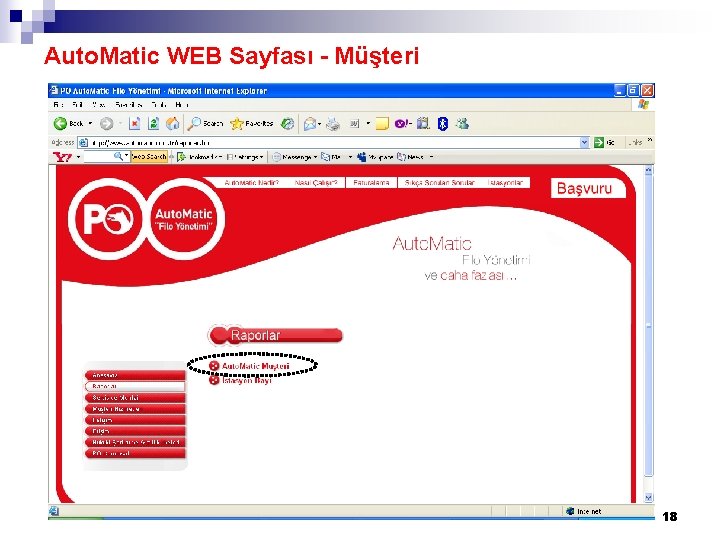
Task: Select İletişim in left sidebar
Action: [135, 420]
